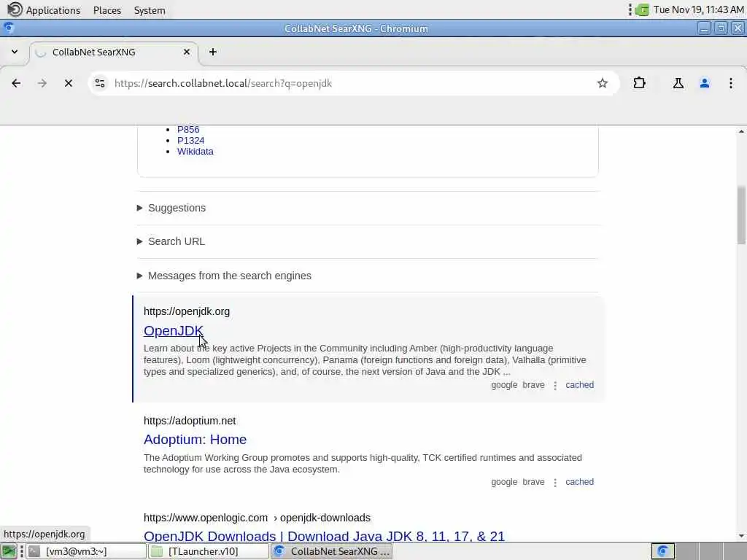
Task: Go back with the browser back arrow
Action: click(x=16, y=83)
